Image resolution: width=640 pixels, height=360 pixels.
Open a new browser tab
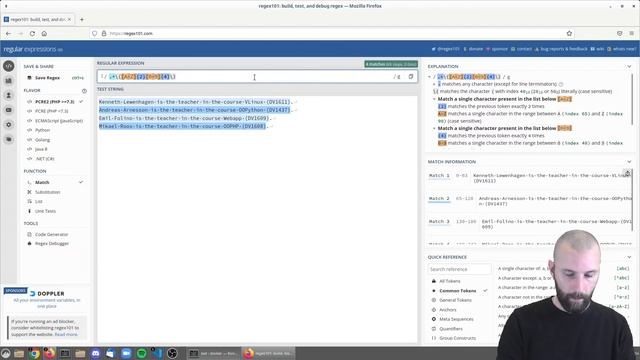pyautogui.click(x=82, y=19)
